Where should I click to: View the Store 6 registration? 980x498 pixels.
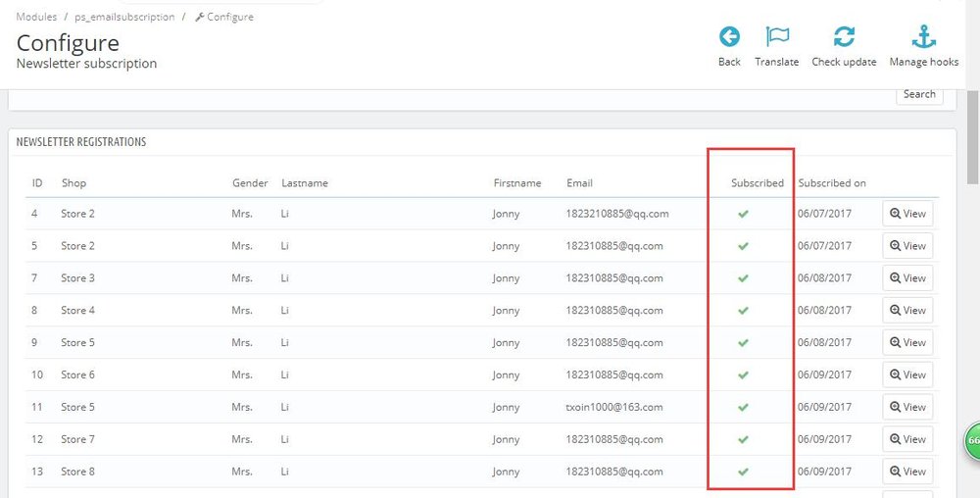click(x=907, y=374)
